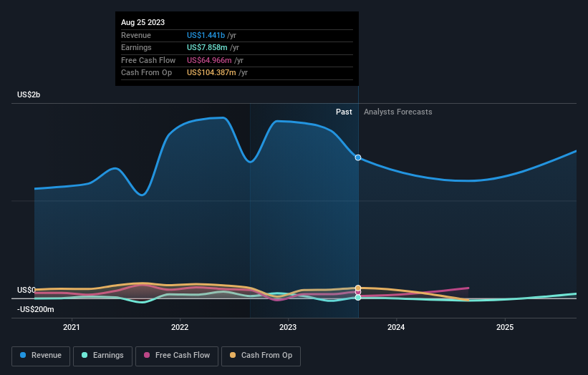Click the 2025 x-axis label
The height and width of the screenshot is (375, 588).
(x=505, y=327)
